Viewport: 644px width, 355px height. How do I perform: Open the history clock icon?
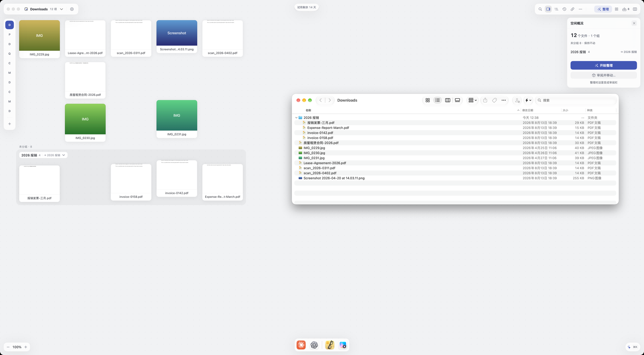click(564, 9)
